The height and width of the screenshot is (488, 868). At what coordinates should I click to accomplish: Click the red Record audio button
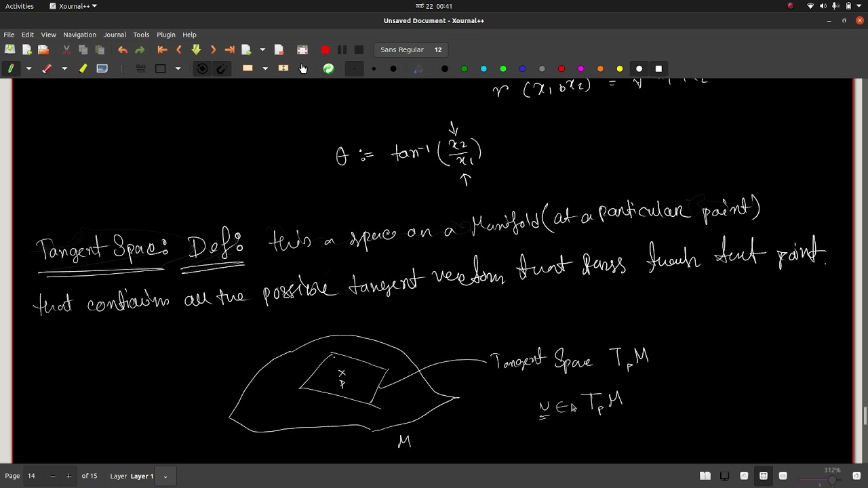(325, 49)
